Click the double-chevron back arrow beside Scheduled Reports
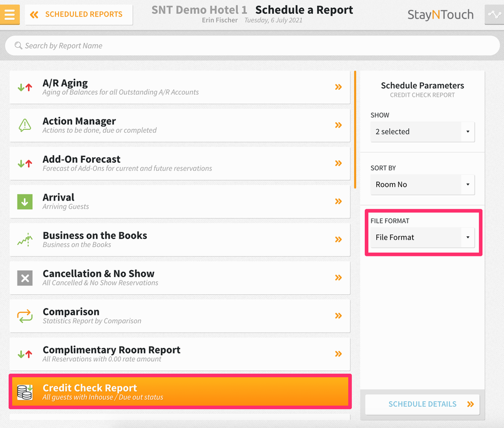The width and height of the screenshot is (504, 428). 34,14
